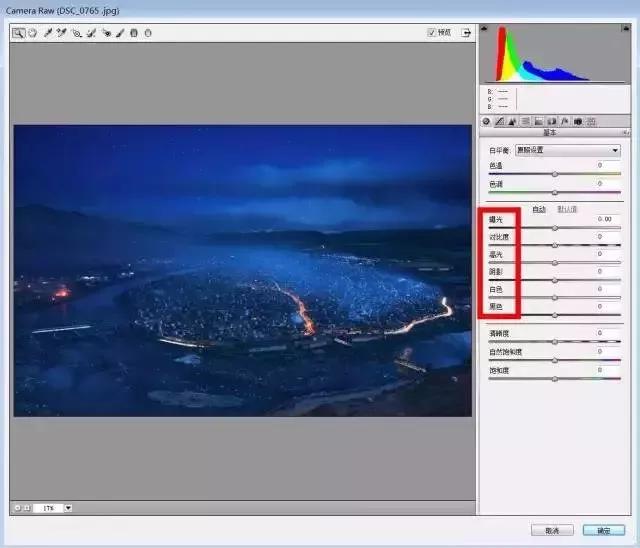Click the 确定 confirm button
Image resolution: width=640 pixels, height=548 pixels.
(603, 530)
